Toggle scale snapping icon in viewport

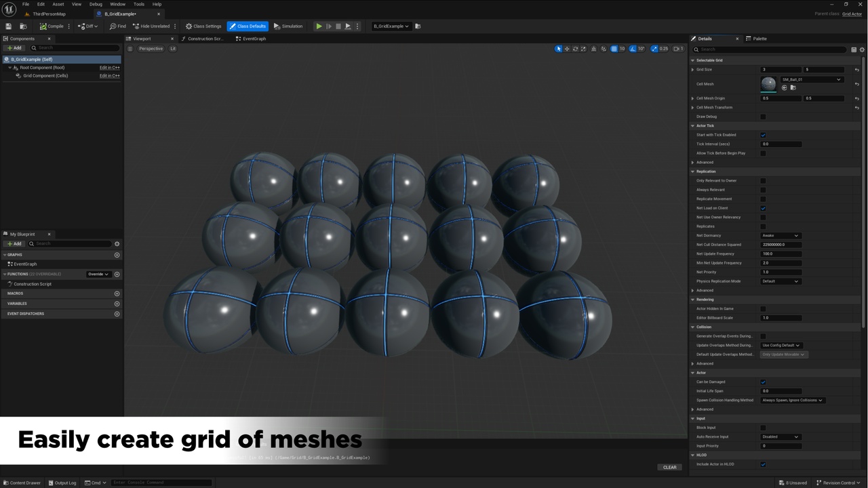[x=654, y=49]
